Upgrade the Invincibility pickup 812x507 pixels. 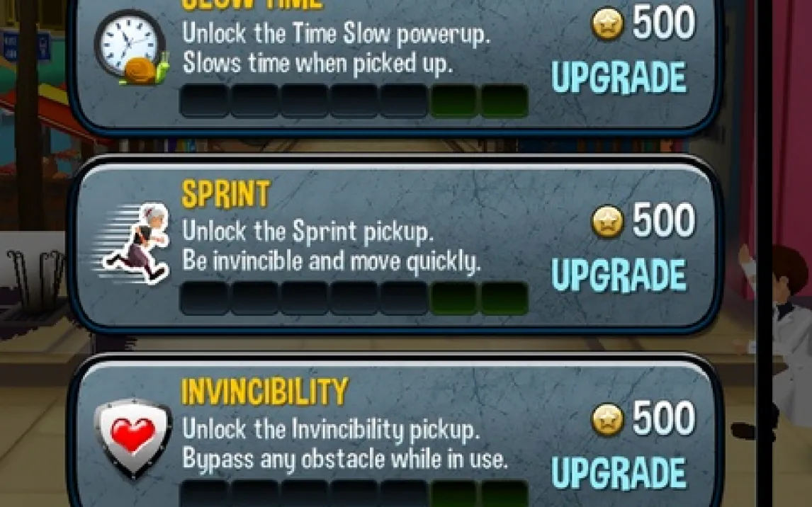619,473
